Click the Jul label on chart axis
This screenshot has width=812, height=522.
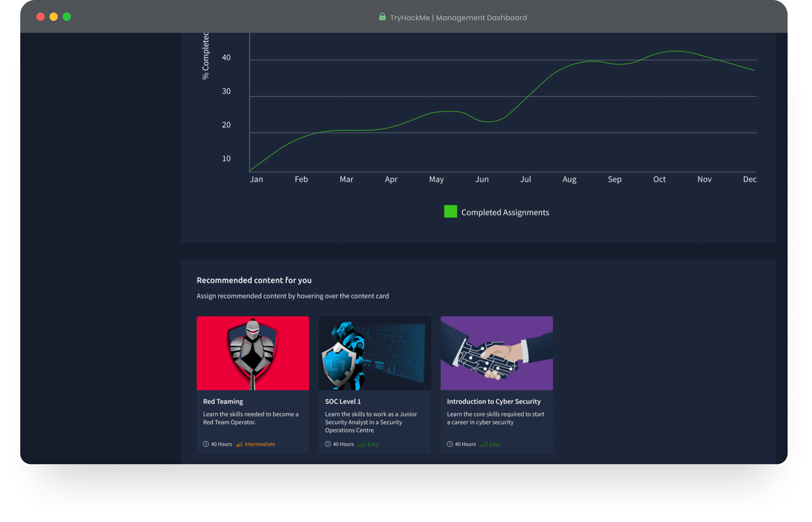tap(526, 179)
